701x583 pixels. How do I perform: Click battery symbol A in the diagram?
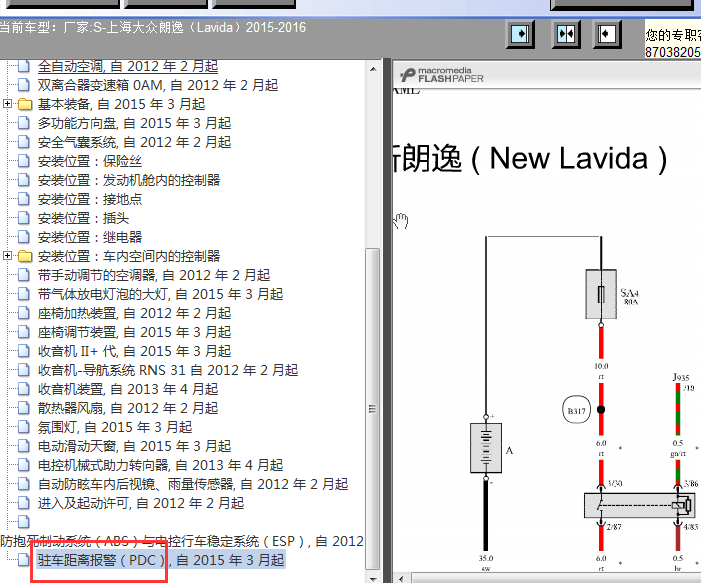tap(486, 448)
